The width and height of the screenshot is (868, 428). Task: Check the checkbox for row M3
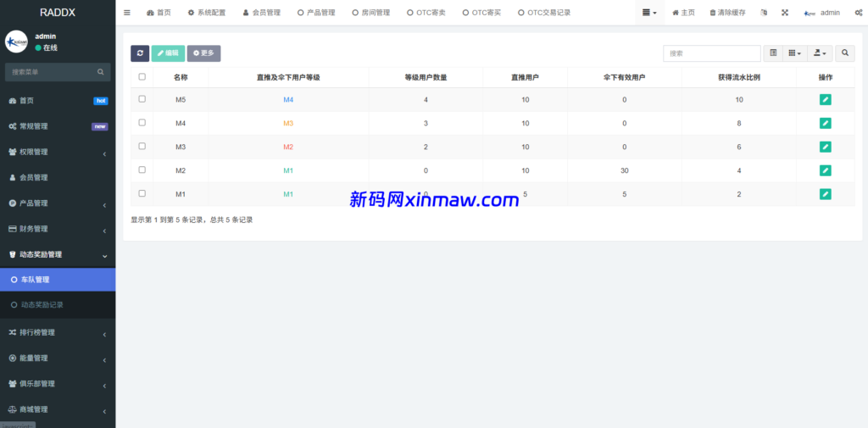click(x=142, y=146)
